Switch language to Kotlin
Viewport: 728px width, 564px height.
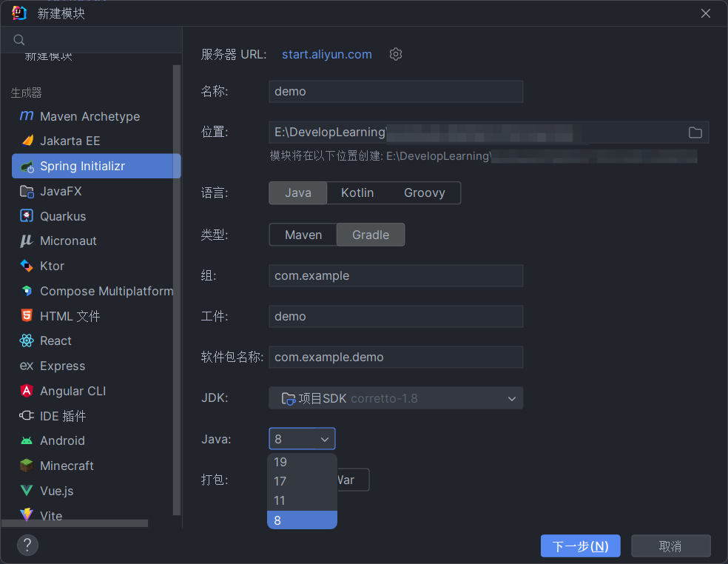357,192
